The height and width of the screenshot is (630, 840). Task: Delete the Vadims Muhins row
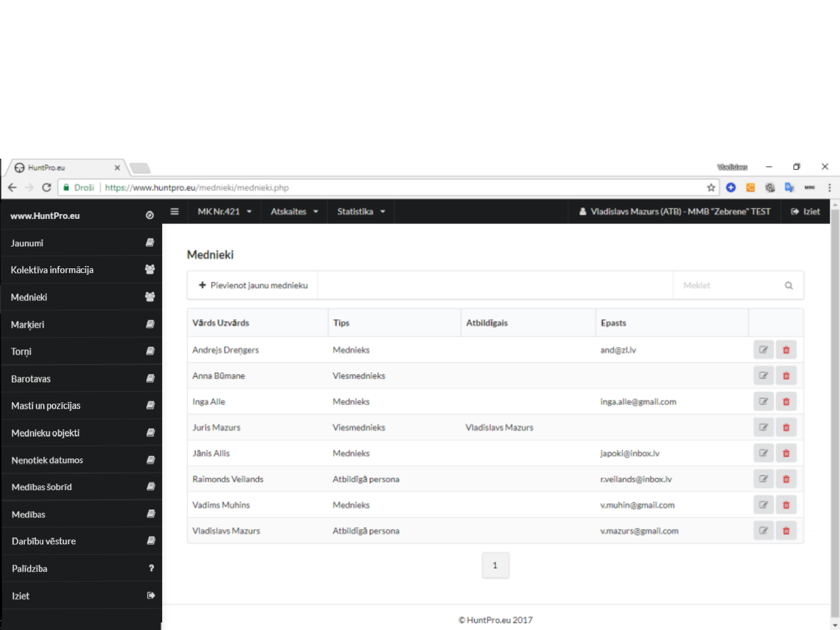pyautogui.click(x=786, y=505)
